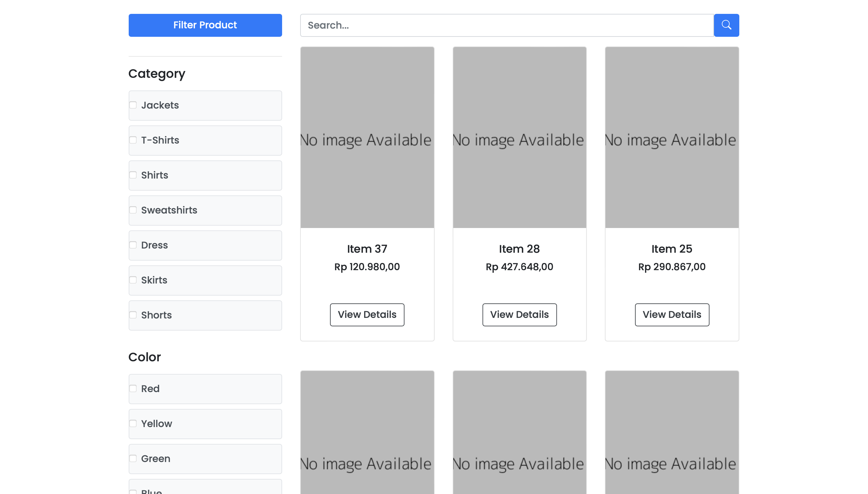Click the Yellow label text
The height and width of the screenshot is (494, 868).
157,423
